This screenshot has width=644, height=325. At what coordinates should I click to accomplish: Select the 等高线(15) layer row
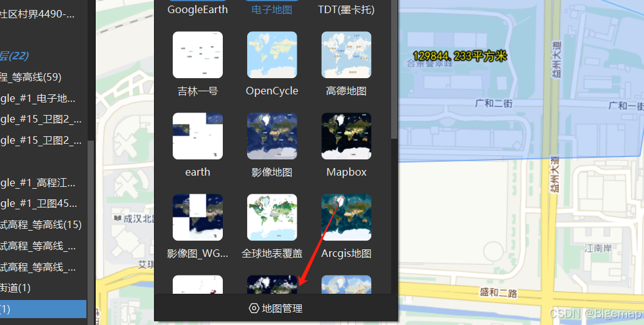point(41,225)
